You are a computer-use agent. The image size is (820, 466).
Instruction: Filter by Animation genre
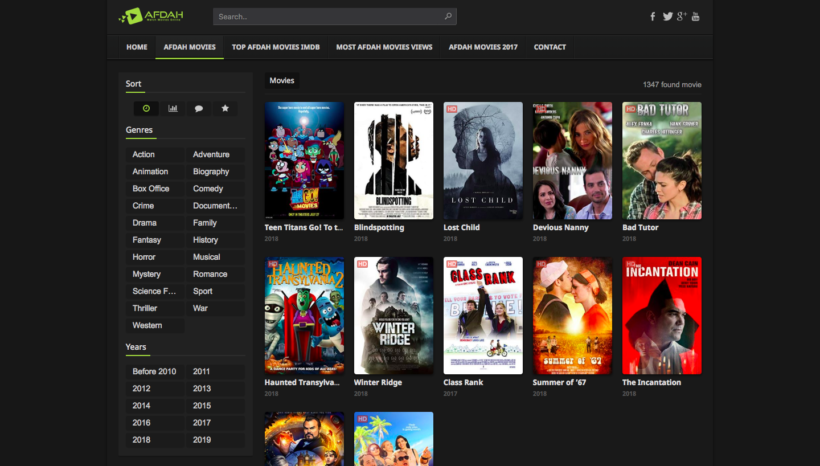[151, 171]
